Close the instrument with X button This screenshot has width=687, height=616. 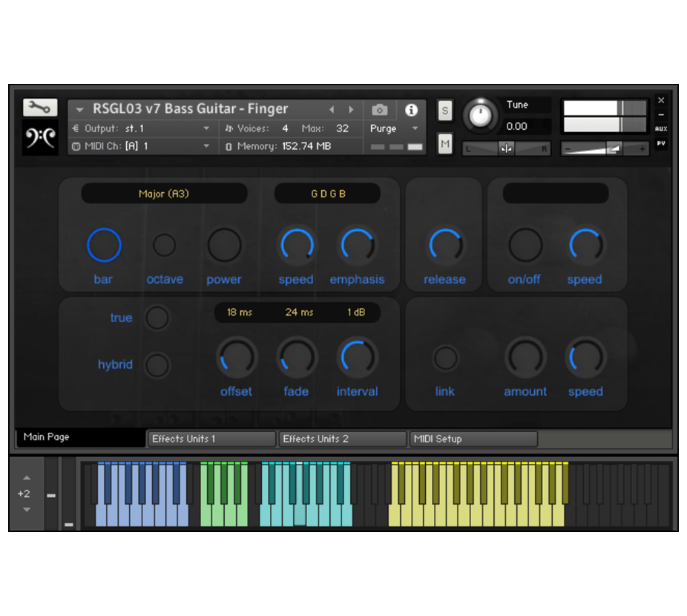pos(661,100)
